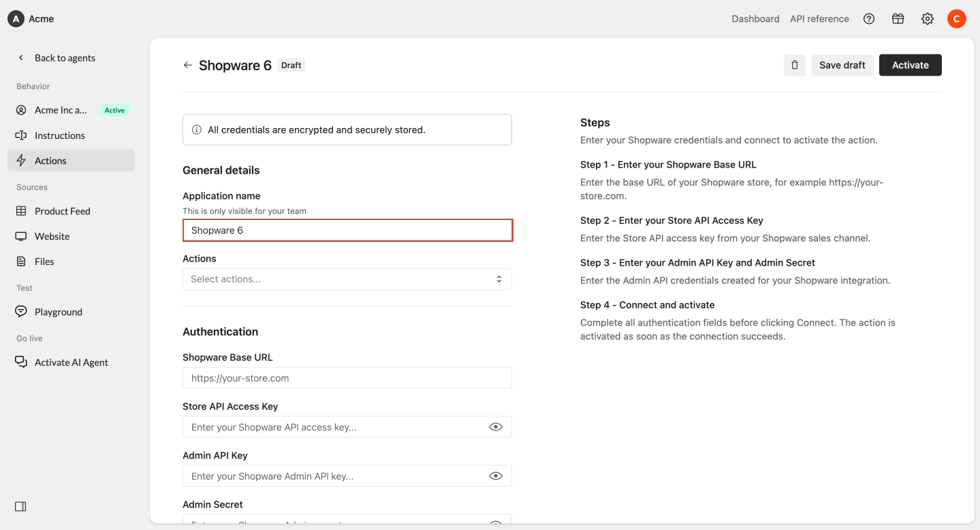Image resolution: width=980 pixels, height=530 pixels.
Task: Open the gift box icon
Action: [x=898, y=19]
